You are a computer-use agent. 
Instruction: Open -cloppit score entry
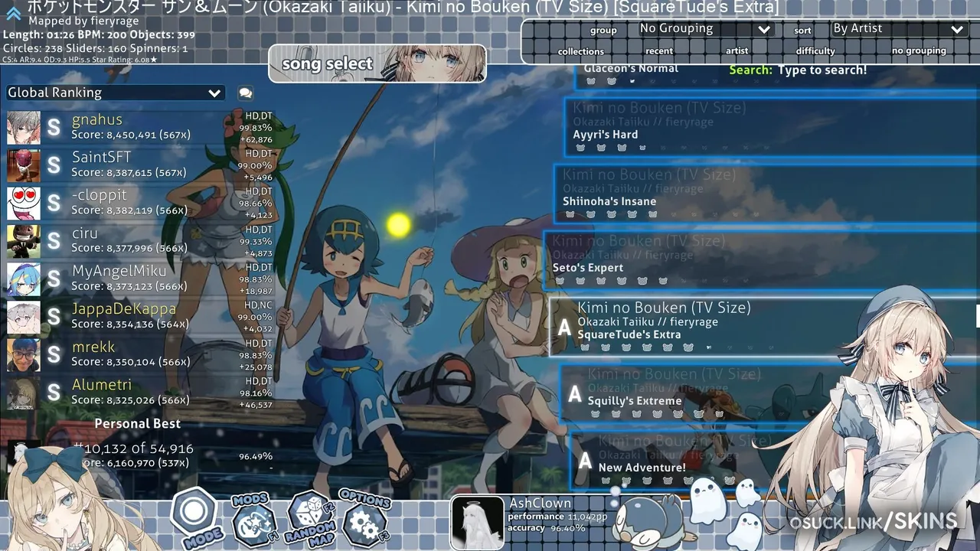coord(139,203)
